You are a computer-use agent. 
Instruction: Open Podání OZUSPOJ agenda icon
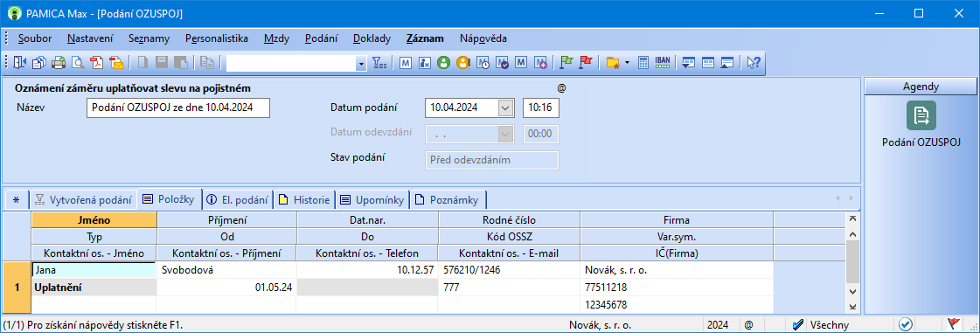coord(921,115)
